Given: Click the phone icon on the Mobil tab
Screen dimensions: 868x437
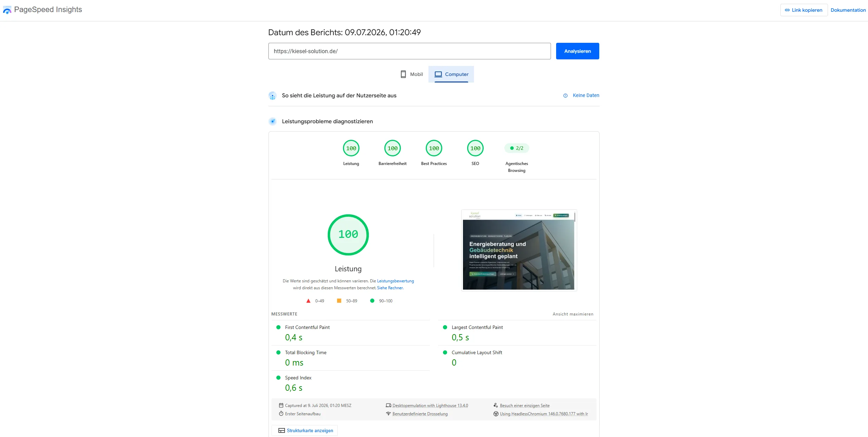Looking at the screenshot, I should click(x=403, y=74).
